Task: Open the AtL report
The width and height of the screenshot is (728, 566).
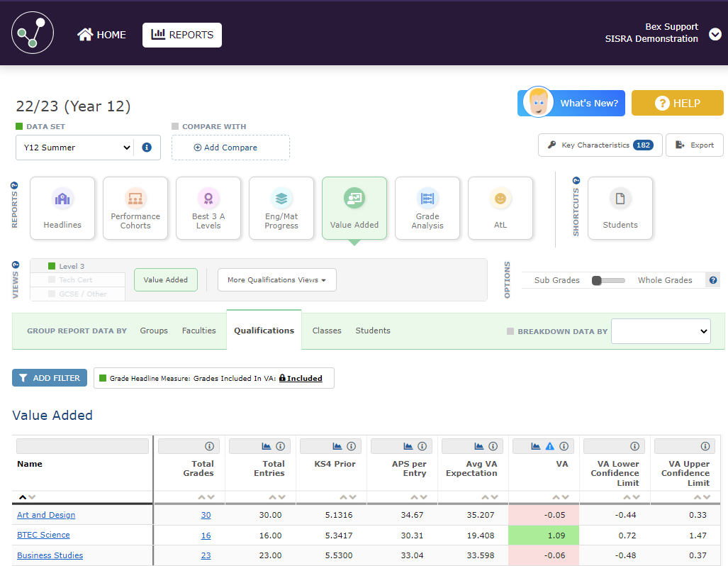Action: (500, 208)
